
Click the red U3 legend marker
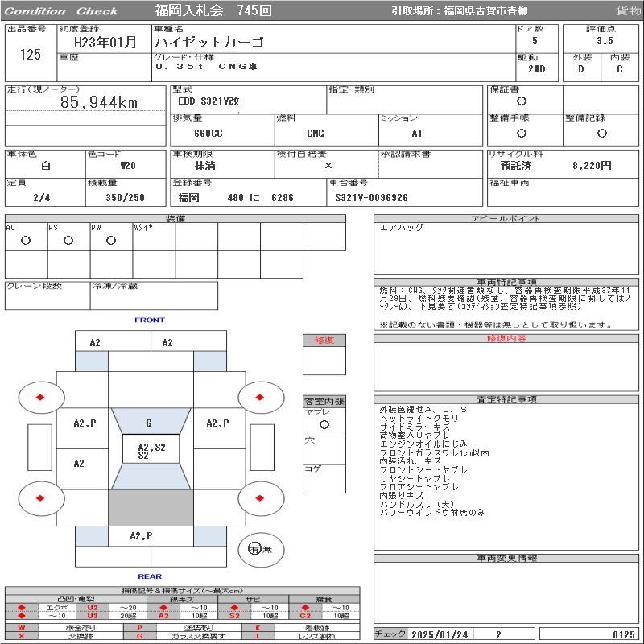click(x=93, y=615)
